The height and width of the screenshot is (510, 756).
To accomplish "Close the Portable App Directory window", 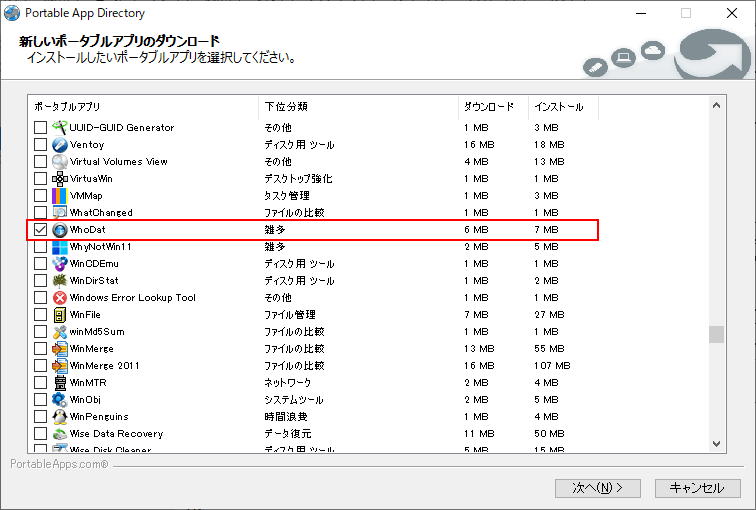I will [732, 13].
